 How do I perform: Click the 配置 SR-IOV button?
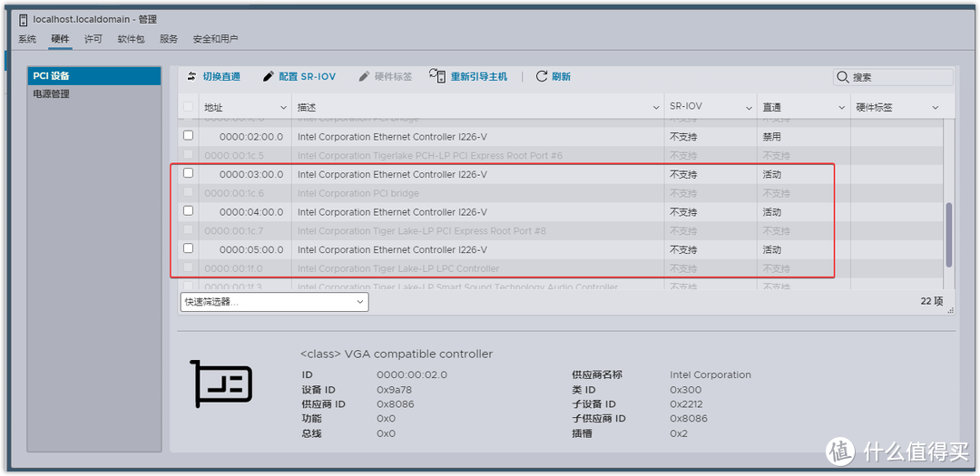299,76
